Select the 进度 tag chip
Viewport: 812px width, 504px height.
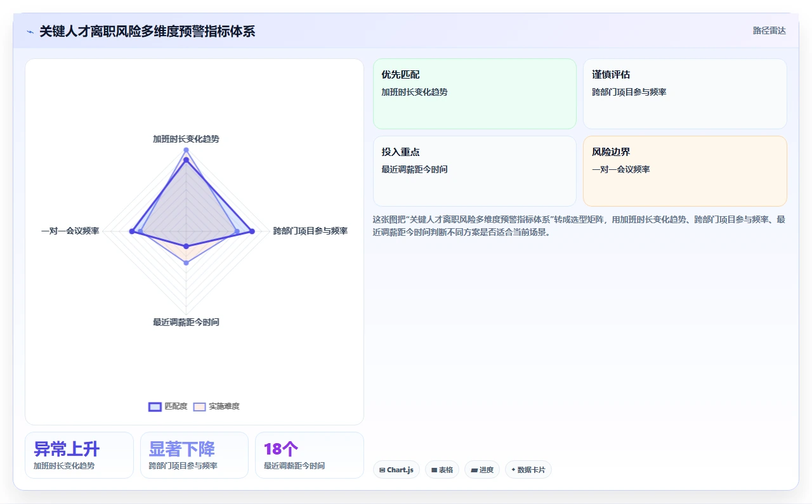(x=482, y=470)
